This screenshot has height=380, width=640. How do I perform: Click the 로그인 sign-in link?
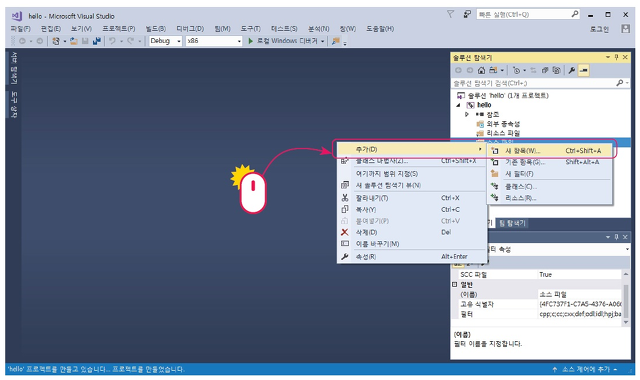[x=599, y=29]
